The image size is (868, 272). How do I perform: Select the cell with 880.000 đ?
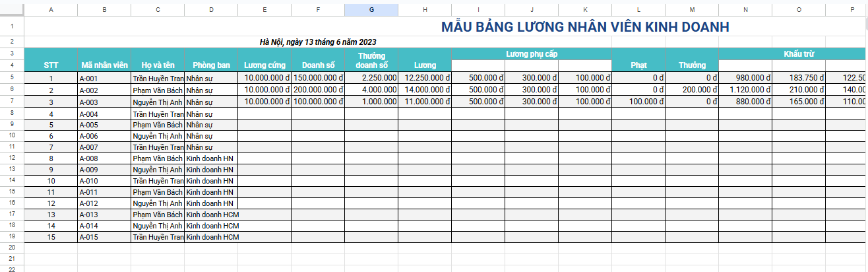745,102
